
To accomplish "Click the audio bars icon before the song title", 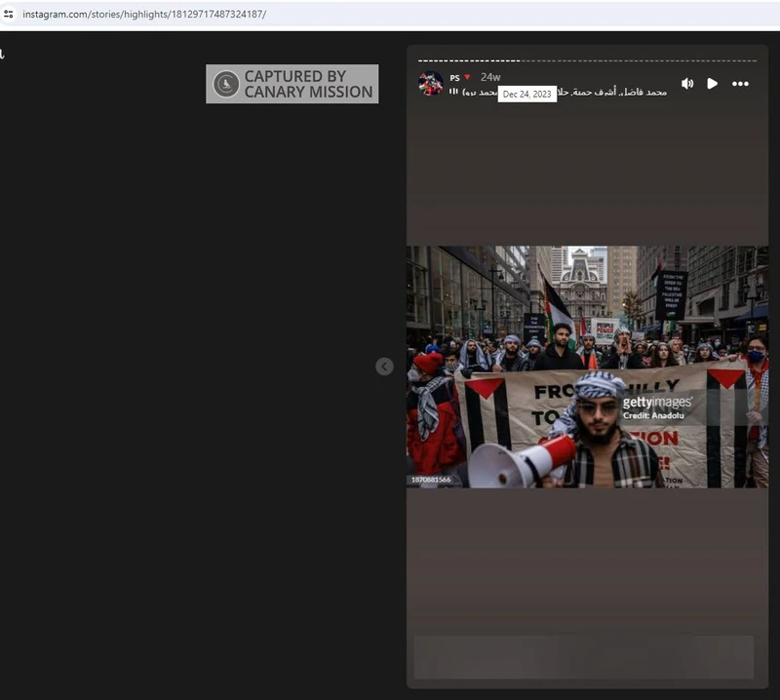I will 453,92.
